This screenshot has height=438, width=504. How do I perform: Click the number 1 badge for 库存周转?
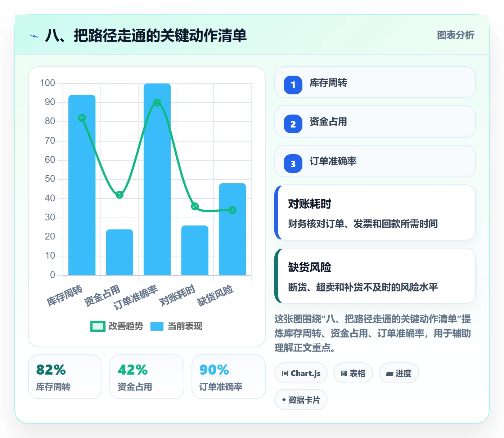pos(293,85)
